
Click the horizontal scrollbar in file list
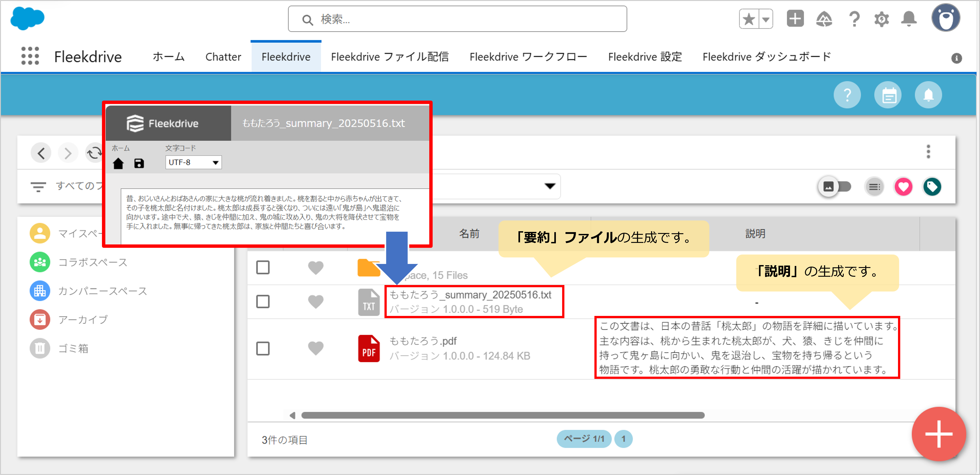point(503,415)
